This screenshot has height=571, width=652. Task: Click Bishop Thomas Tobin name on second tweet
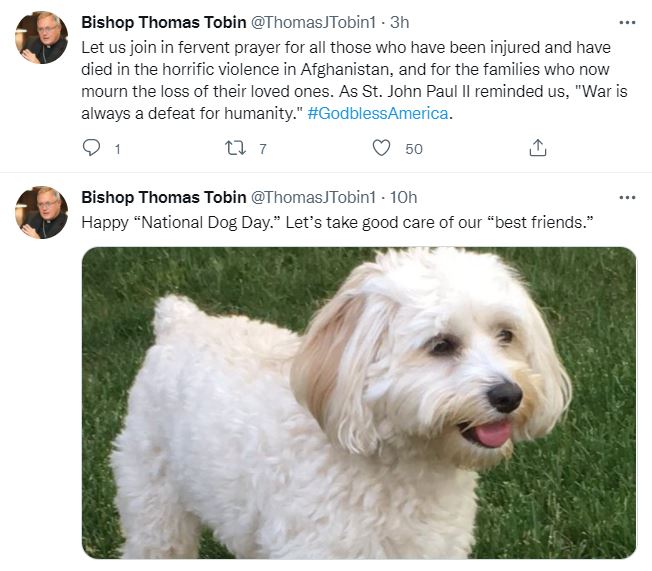[x=162, y=197]
